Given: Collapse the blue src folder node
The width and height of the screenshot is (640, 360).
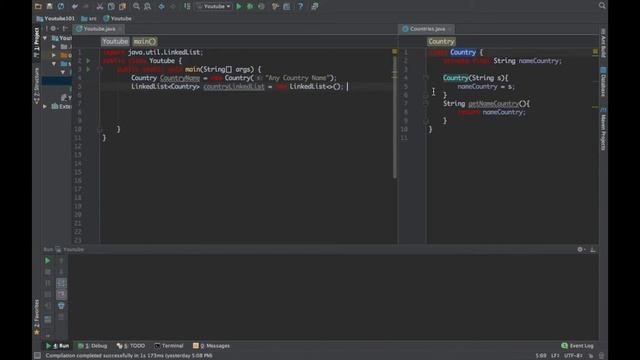Looking at the screenshot, I should [54, 64].
